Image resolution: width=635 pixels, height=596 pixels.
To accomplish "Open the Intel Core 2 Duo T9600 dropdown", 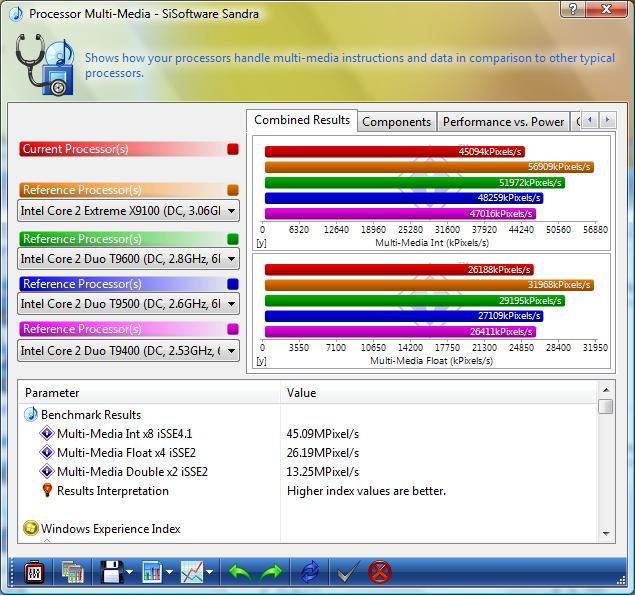I will [x=128, y=259].
